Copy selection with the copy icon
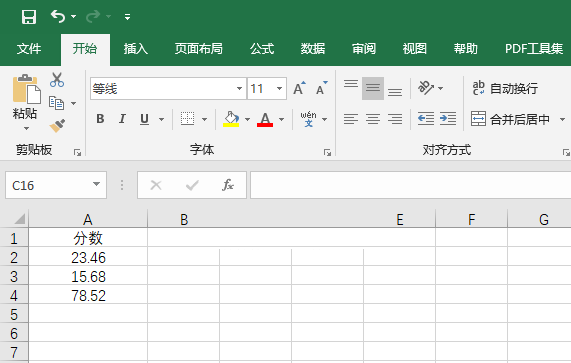Screen dimensions: 571x363 pos(56,103)
